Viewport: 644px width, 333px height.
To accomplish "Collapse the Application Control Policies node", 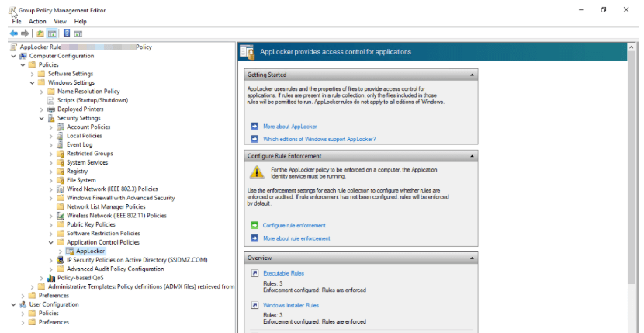I will [x=51, y=242].
